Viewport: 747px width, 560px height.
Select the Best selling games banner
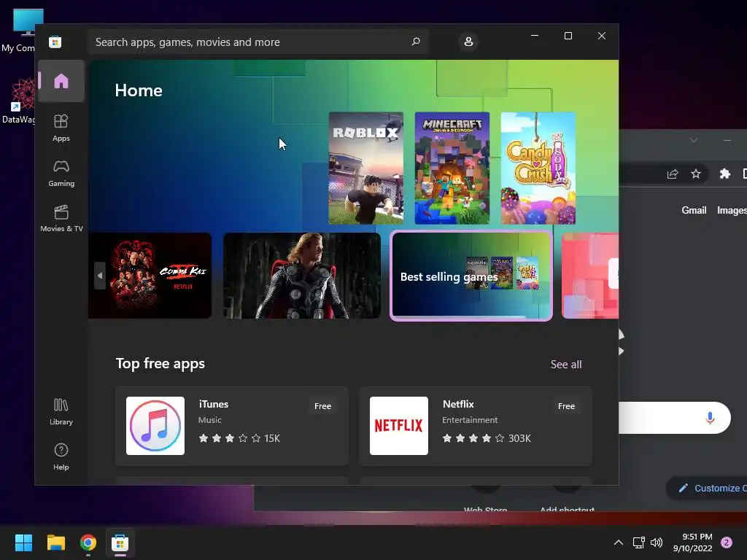[471, 276]
